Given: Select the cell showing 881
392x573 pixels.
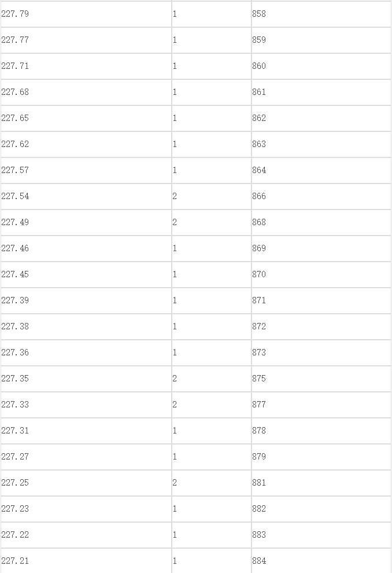Looking at the screenshot, I should coord(321,483).
